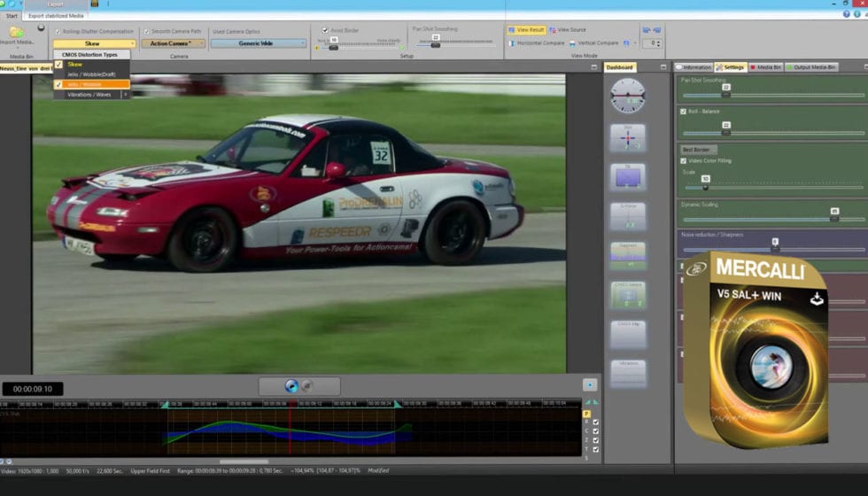868x496 pixels.
Task: Choose Jello / Wobble(Draft) from the menu
Action: (91, 74)
